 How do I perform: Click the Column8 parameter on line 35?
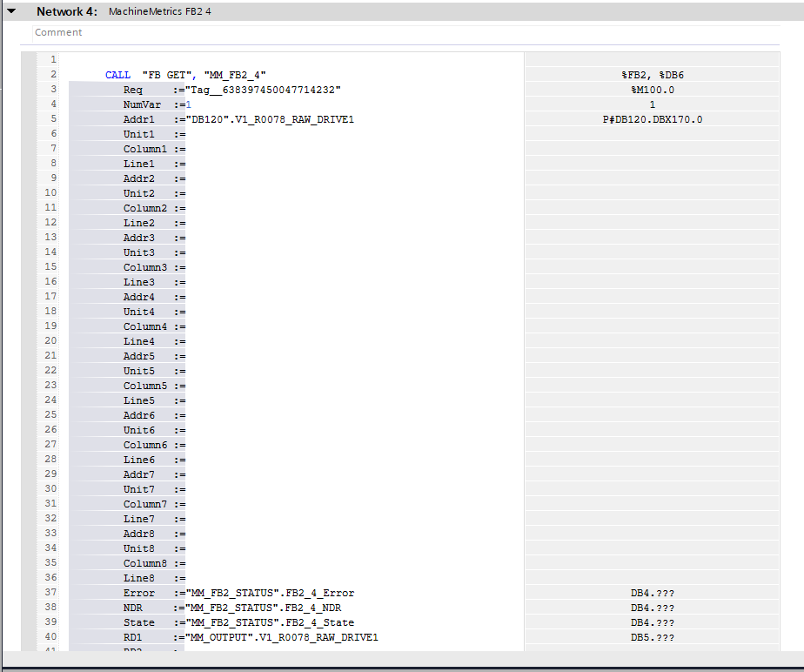pyautogui.click(x=145, y=564)
